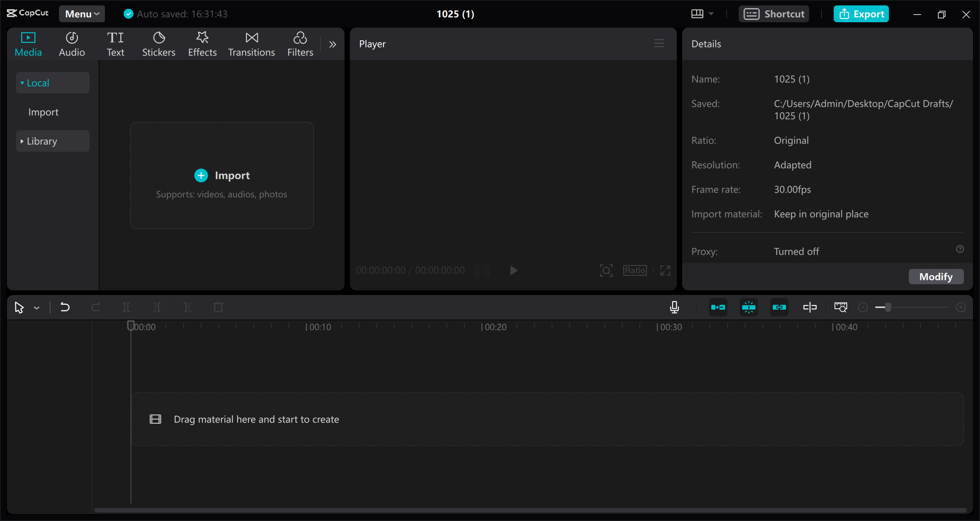Disable clip linkage on the timeline
The width and height of the screenshot is (980, 521).
(x=779, y=307)
